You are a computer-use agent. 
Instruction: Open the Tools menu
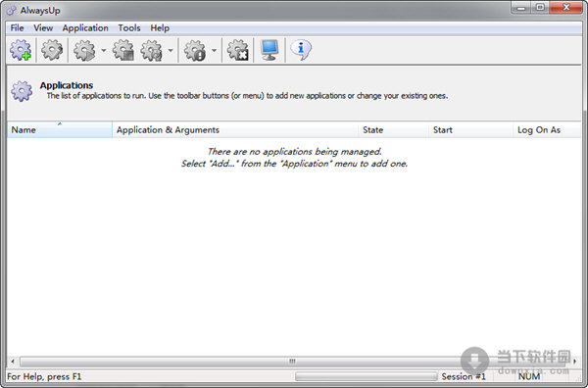[x=129, y=28]
